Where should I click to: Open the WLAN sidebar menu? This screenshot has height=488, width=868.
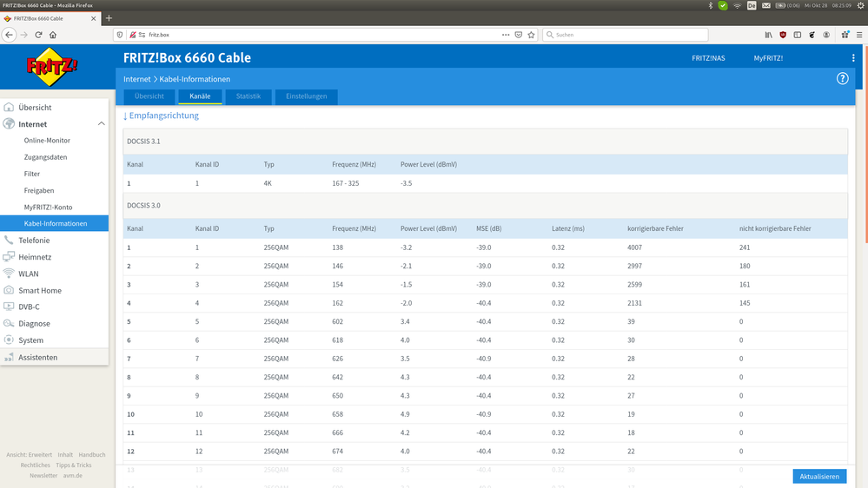click(29, 274)
